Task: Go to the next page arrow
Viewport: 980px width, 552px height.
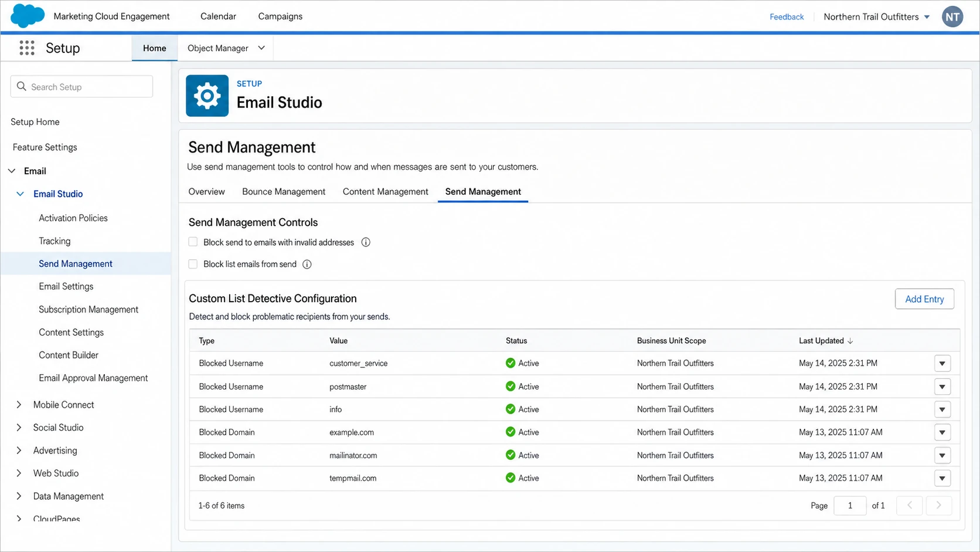Action: pyautogui.click(x=938, y=506)
